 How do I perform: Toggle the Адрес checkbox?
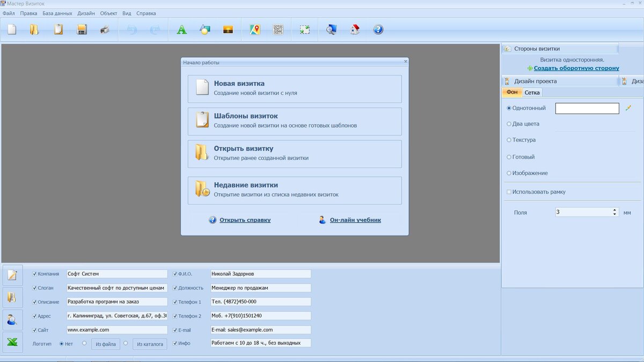[x=35, y=316]
